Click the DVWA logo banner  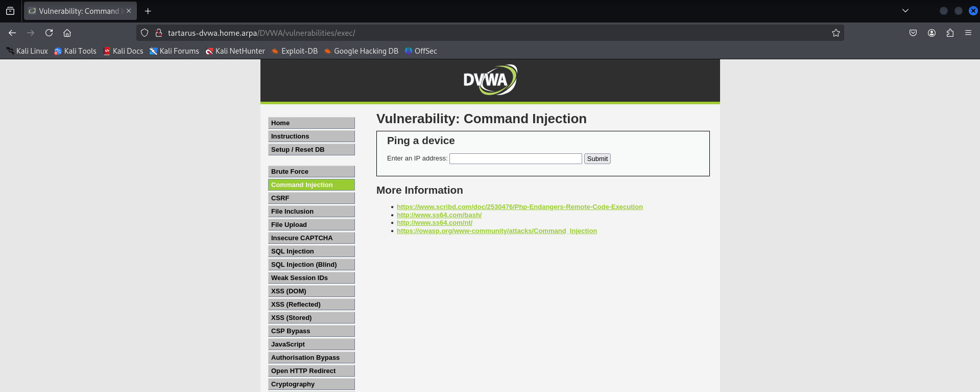click(490, 80)
